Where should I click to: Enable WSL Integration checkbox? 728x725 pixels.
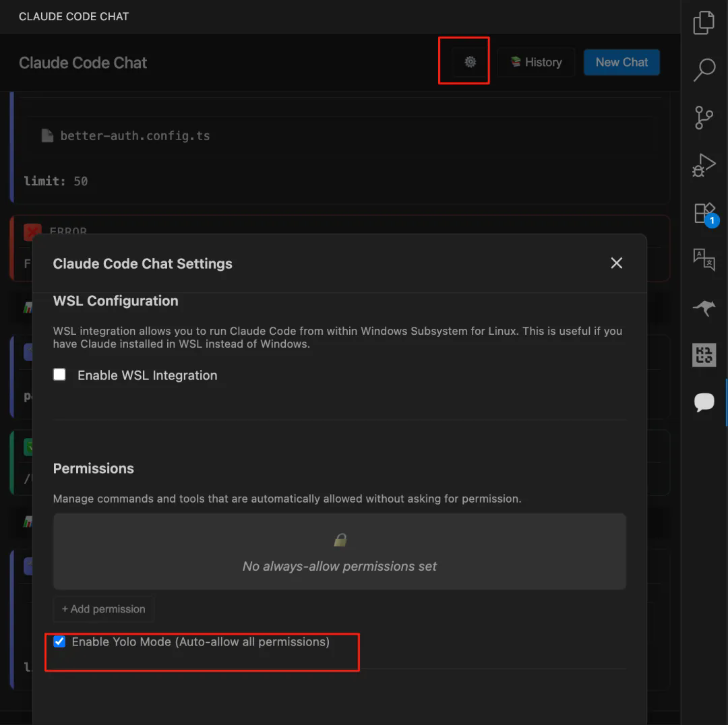pyautogui.click(x=59, y=375)
